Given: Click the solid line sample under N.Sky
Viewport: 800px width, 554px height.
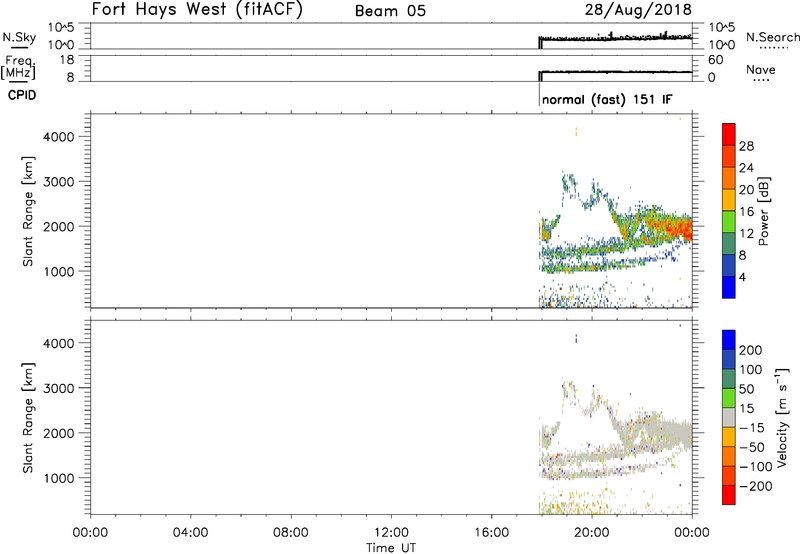Looking at the screenshot, I should coord(19,47).
